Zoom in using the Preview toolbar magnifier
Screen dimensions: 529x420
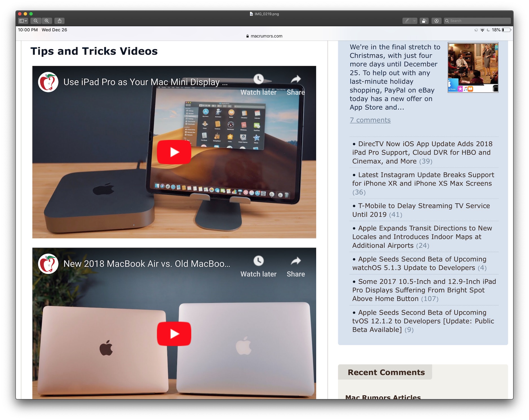pyautogui.click(x=47, y=21)
